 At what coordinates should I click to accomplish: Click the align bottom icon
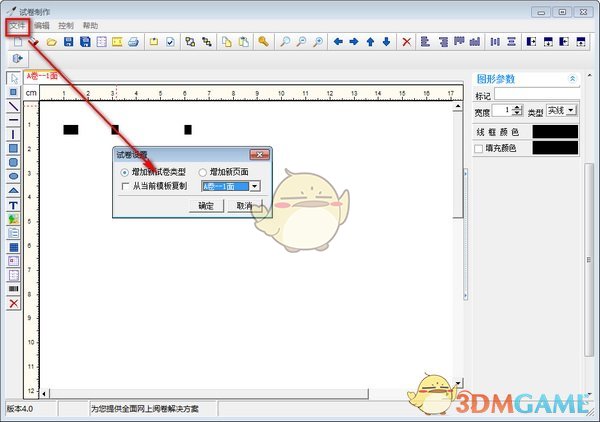[x=475, y=41]
